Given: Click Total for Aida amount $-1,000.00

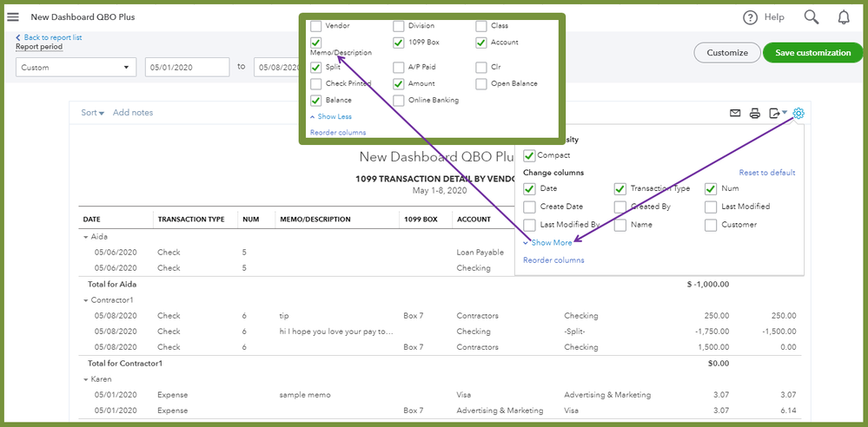Looking at the screenshot, I should 707,285.
